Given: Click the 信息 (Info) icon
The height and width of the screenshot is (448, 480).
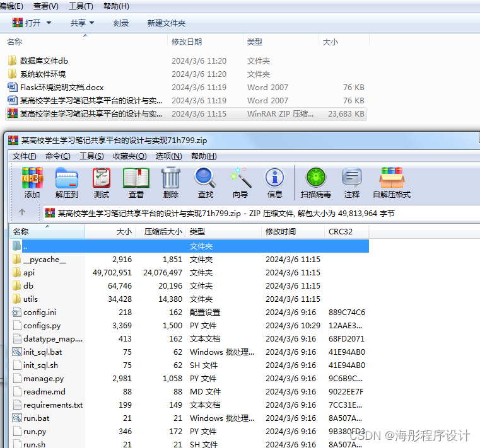Looking at the screenshot, I should point(274,177).
